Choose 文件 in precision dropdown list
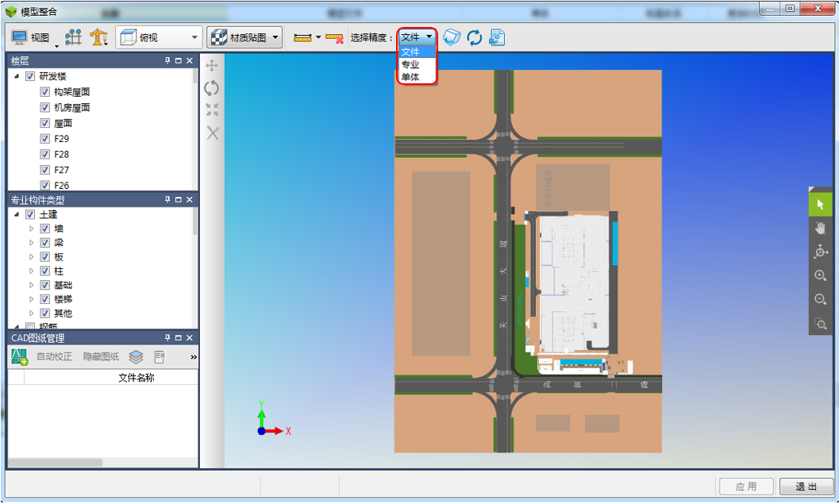 417,52
